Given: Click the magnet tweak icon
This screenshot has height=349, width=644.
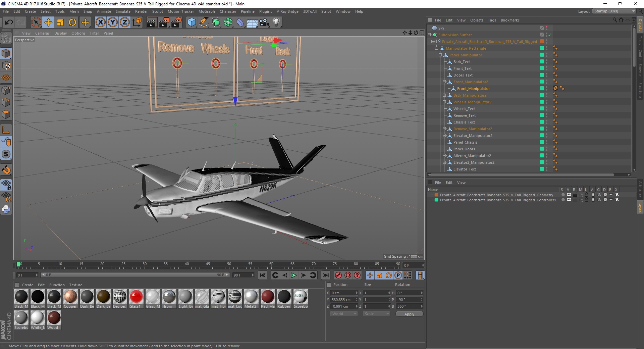Looking at the screenshot, I should pos(6,170).
